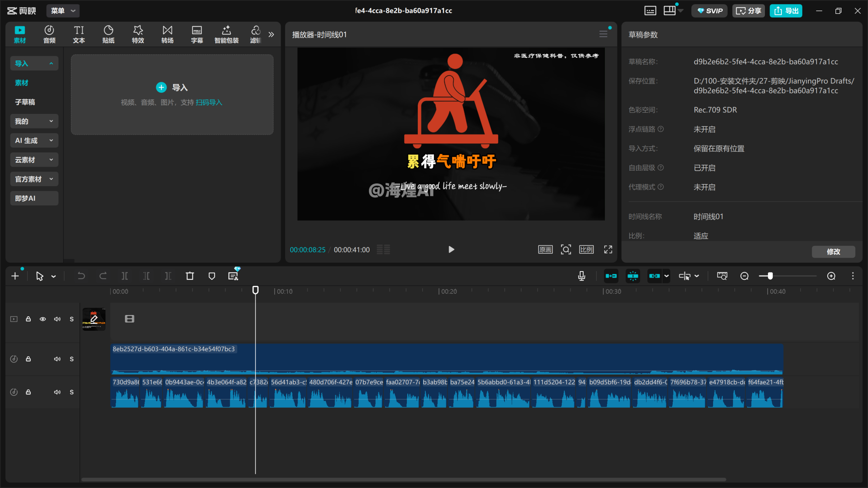Click the delete trash icon in timeline toolbar
The height and width of the screenshot is (488, 868).
(190, 276)
